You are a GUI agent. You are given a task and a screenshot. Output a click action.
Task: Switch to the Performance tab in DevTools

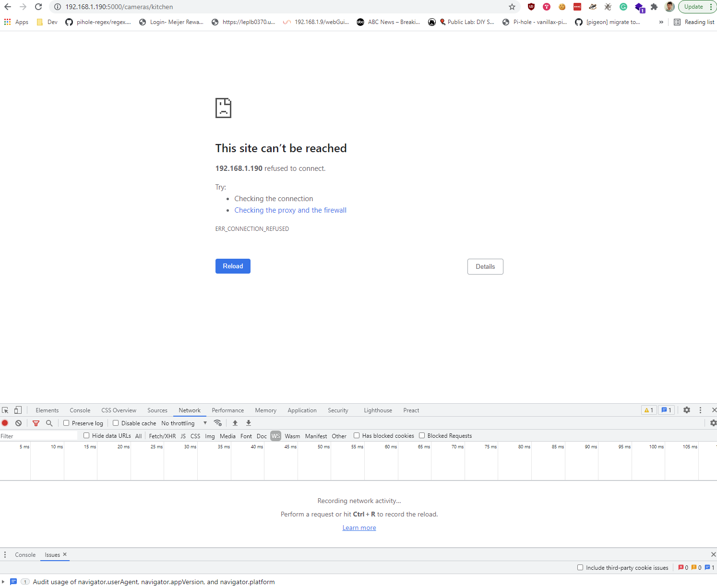(x=227, y=410)
